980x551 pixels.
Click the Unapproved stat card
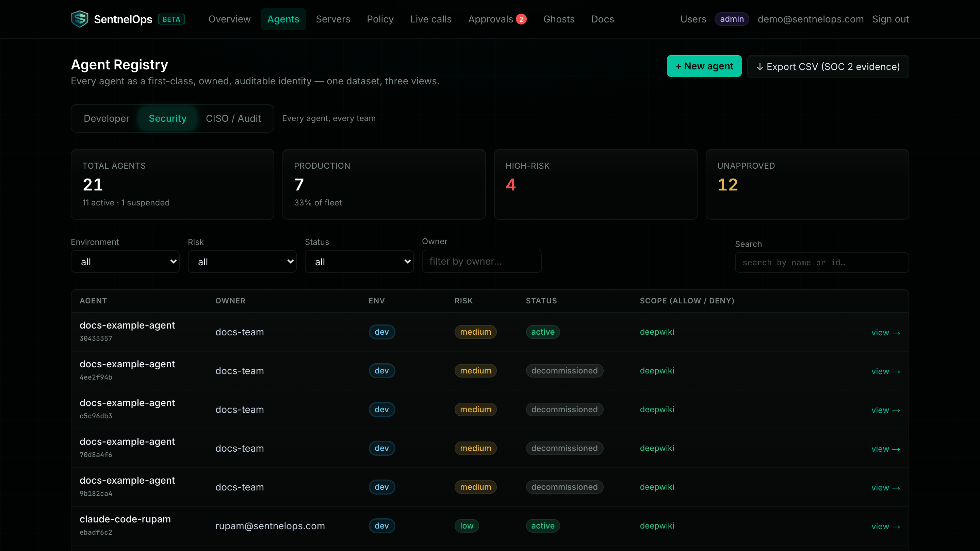[807, 184]
